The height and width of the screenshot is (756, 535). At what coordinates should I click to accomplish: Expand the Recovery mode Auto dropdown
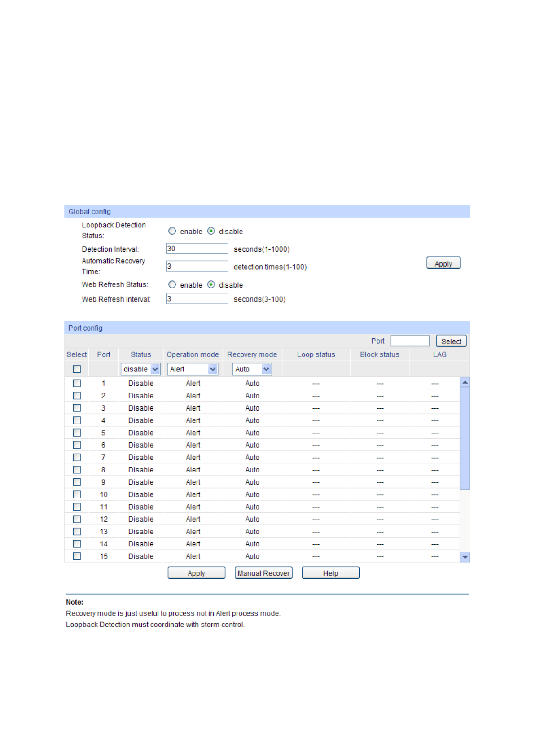click(x=252, y=369)
